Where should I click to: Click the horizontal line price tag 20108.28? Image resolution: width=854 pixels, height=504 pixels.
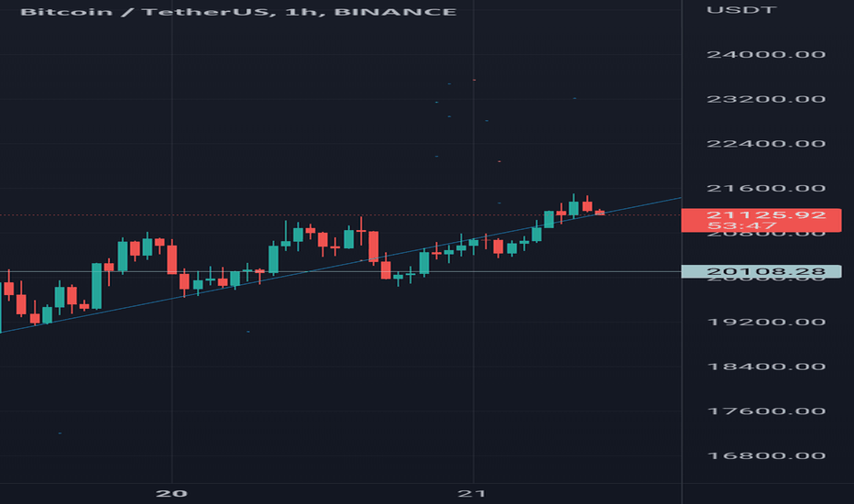[761, 271]
